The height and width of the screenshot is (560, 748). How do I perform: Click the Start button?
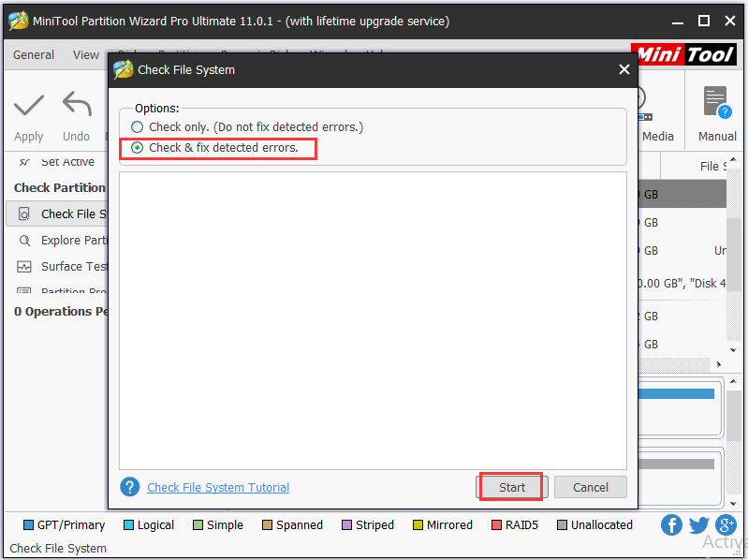click(511, 487)
